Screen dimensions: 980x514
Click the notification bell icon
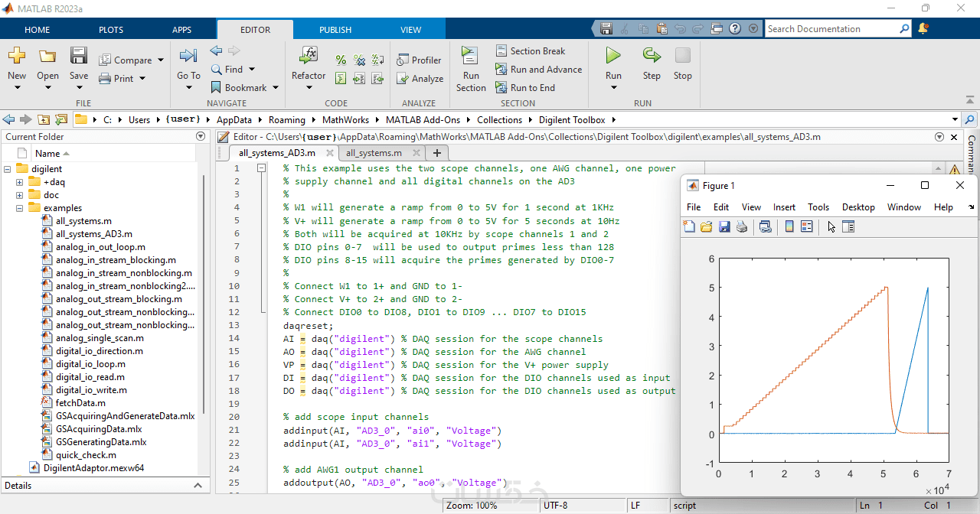(x=923, y=28)
